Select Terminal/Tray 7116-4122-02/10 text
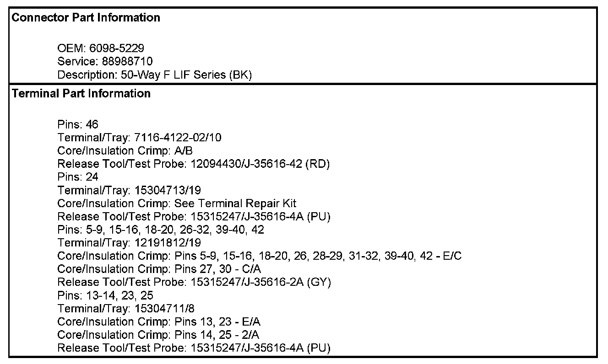Screen dimensions: 608x364 point(140,138)
